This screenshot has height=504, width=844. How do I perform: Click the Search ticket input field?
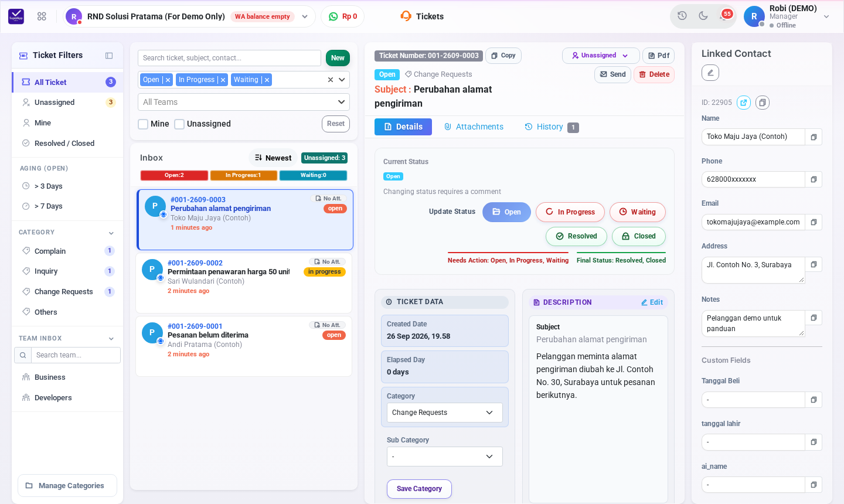click(x=229, y=58)
